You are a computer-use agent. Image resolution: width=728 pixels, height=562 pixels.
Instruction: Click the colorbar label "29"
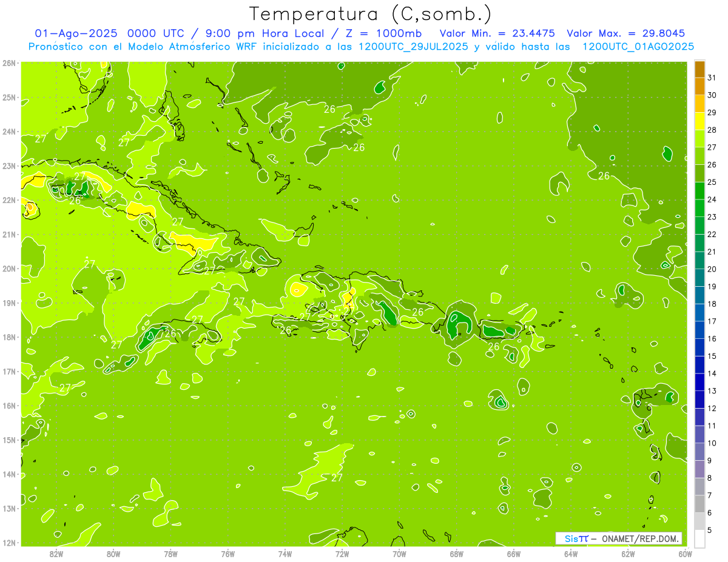click(x=712, y=113)
